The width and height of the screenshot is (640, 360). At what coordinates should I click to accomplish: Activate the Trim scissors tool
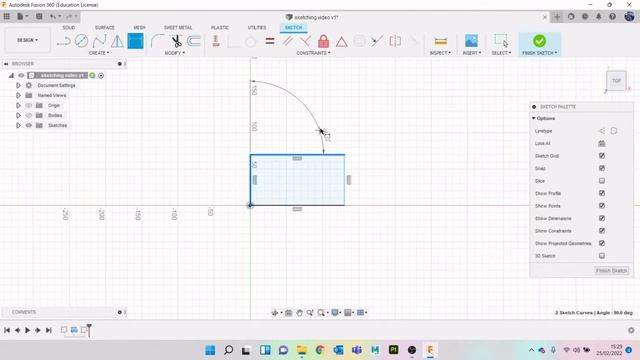tap(176, 41)
